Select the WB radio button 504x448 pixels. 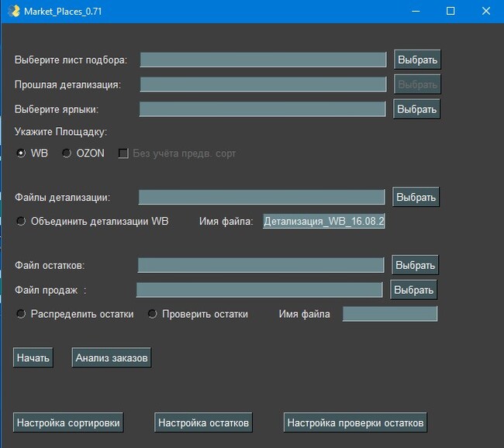pyautogui.click(x=22, y=153)
